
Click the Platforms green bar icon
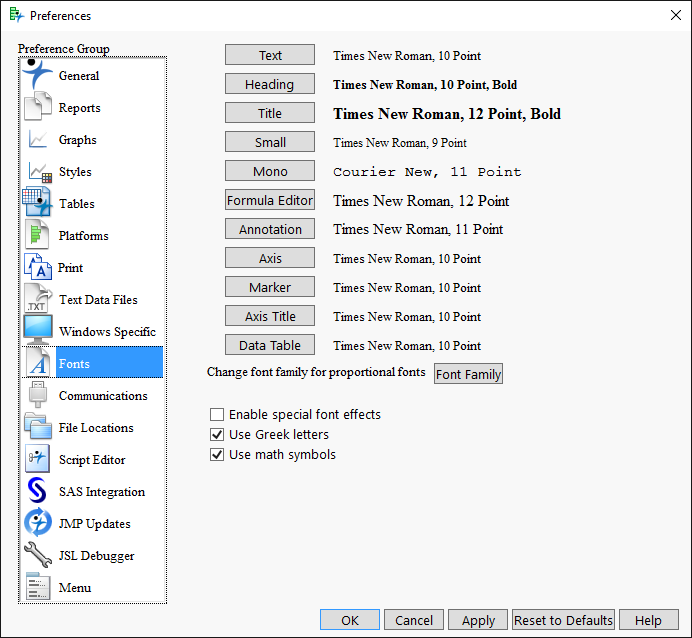(37, 234)
